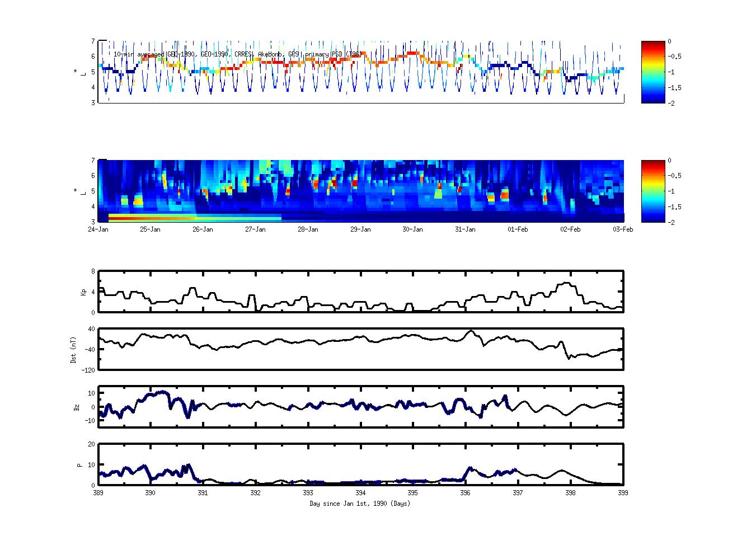
Task: Click the second panel's colorbar
Action: [x=652, y=191]
